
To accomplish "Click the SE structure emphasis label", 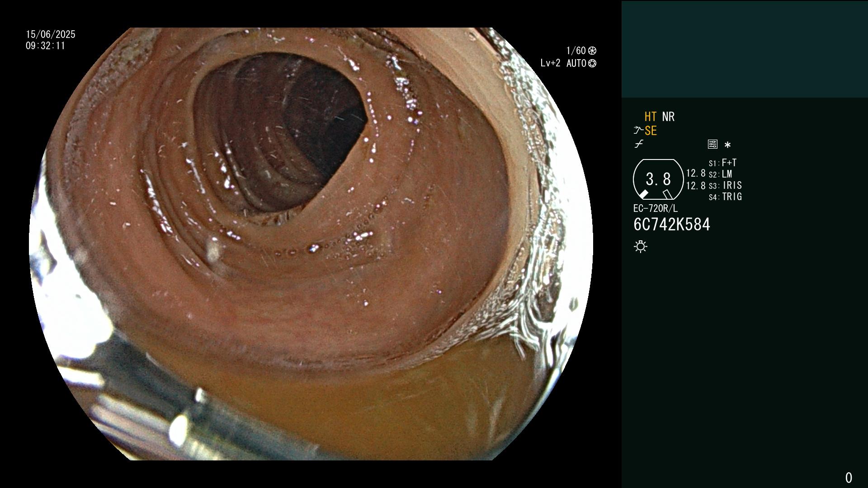I will click(651, 131).
